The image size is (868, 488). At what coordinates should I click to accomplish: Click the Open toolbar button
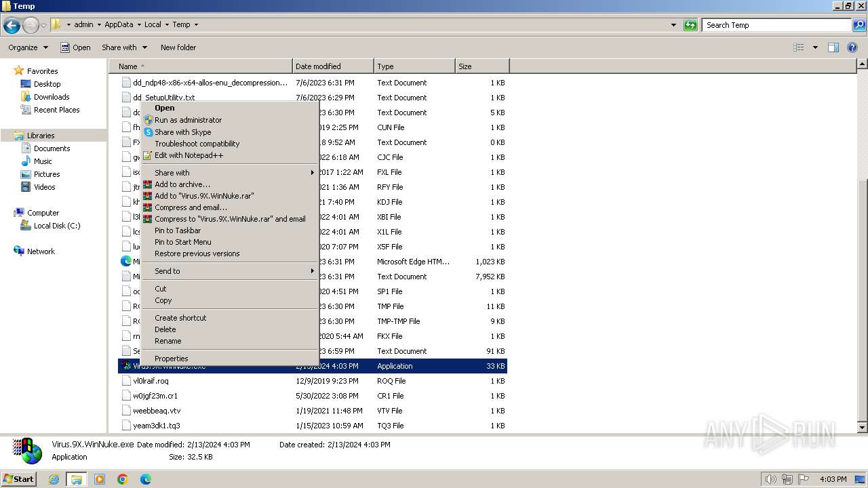pyautogui.click(x=75, y=47)
